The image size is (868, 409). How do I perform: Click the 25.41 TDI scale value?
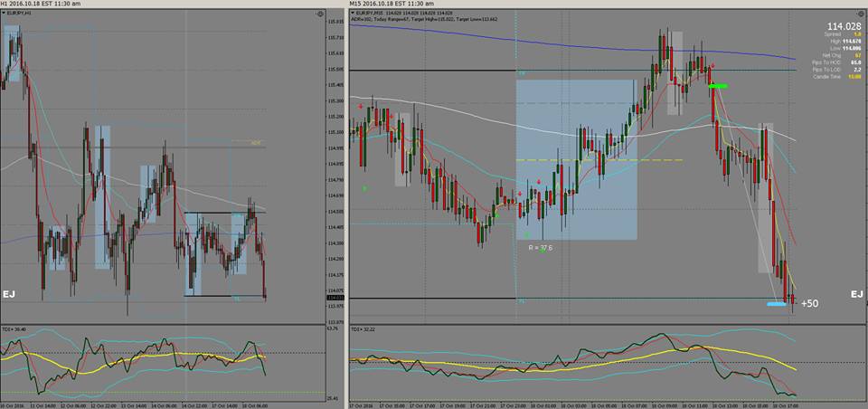(334, 398)
